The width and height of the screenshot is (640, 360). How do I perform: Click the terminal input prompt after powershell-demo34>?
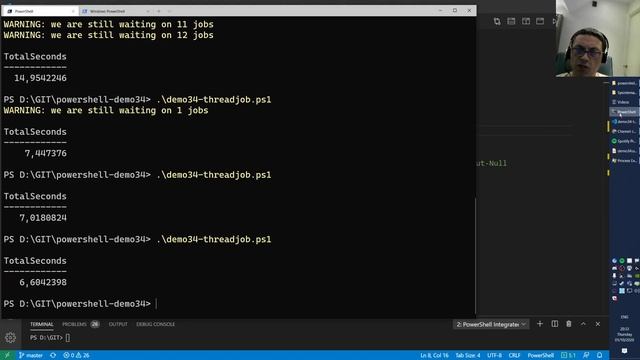tap(156, 304)
